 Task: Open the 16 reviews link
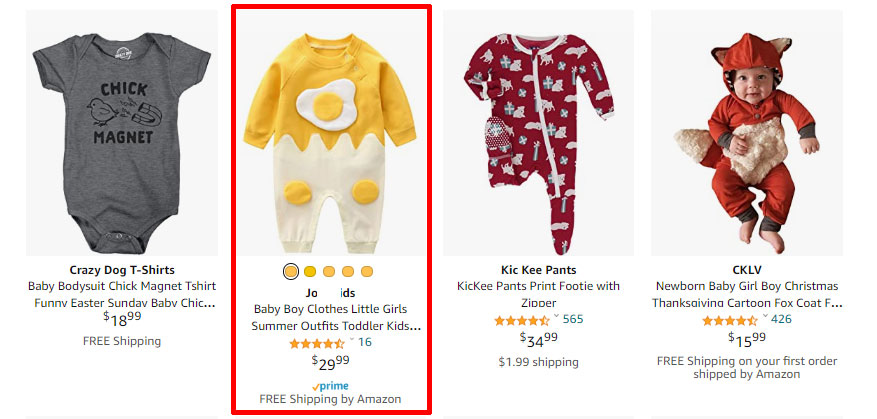365,343
